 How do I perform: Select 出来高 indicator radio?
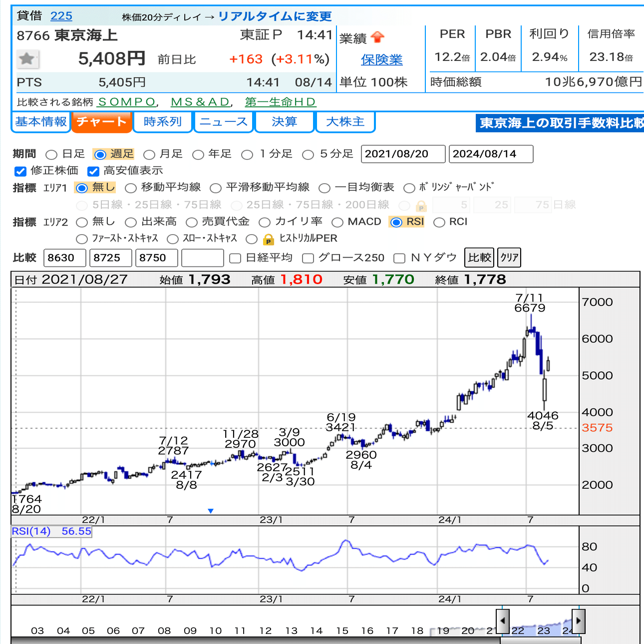[131, 222]
